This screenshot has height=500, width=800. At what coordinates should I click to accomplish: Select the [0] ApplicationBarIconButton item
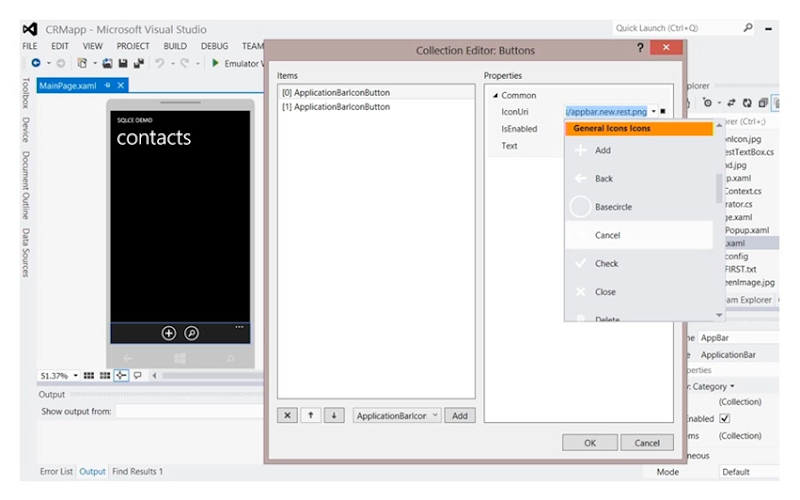(376, 92)
